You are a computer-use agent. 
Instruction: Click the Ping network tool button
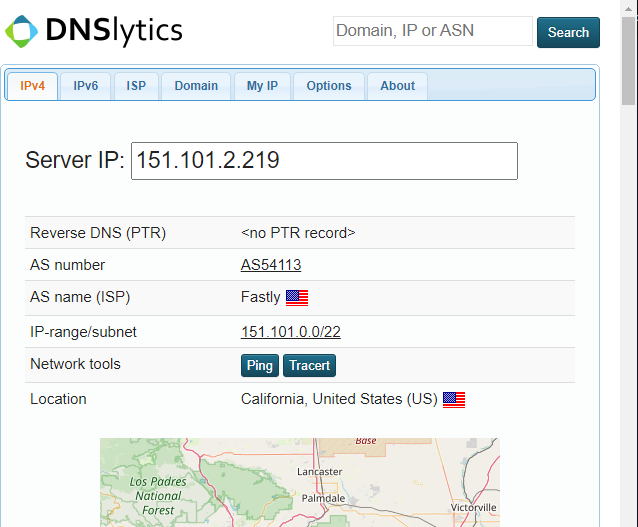coord(260,365)
